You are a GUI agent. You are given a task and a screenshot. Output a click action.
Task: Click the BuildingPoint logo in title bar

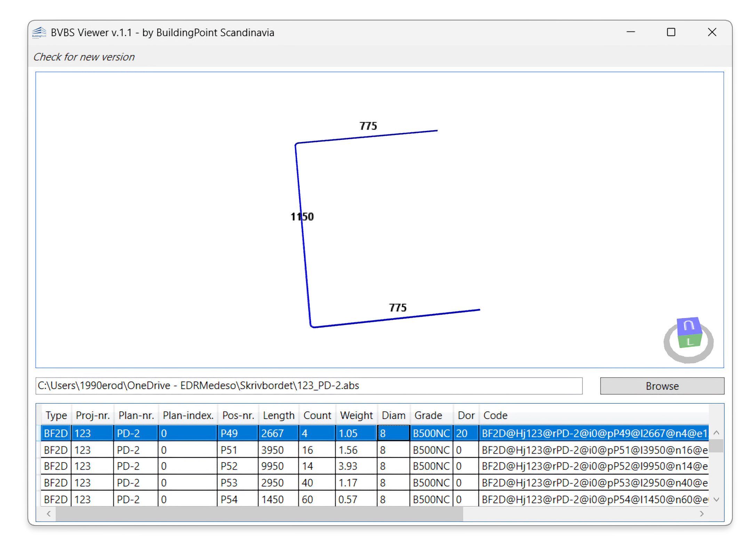tap(39, 32)
